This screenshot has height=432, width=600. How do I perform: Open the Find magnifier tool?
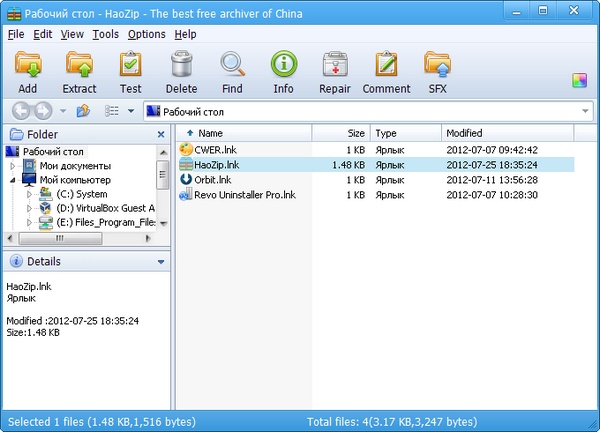(232, 66)
